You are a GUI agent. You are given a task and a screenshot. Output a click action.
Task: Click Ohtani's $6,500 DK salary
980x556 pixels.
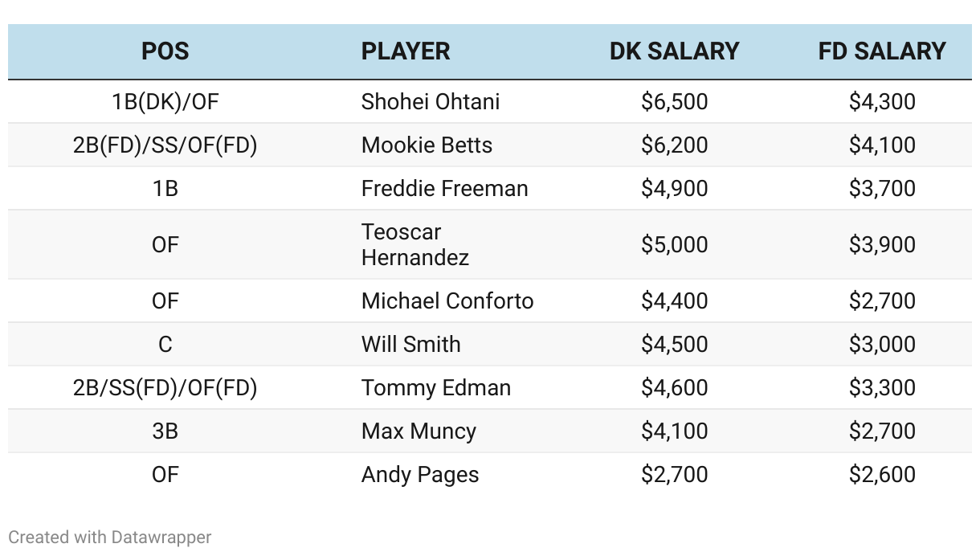point(675,102)
